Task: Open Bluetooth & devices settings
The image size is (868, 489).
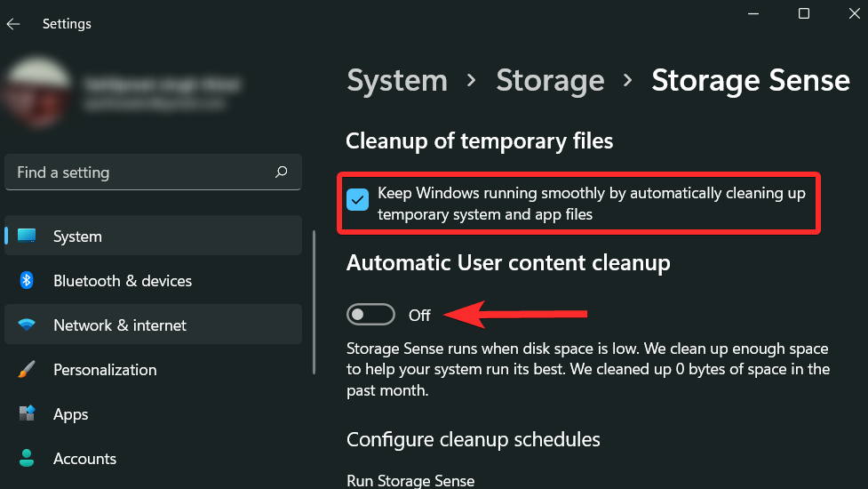Action: 123,281
